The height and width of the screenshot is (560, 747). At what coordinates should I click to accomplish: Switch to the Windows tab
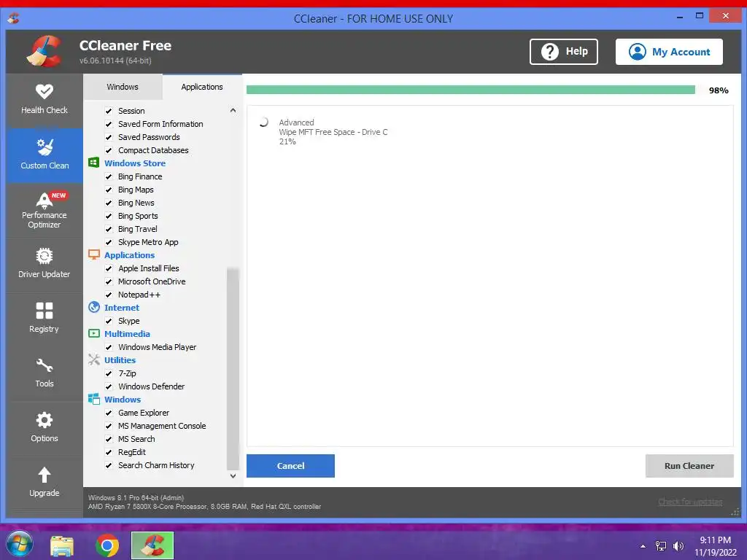tap(123, 87)
